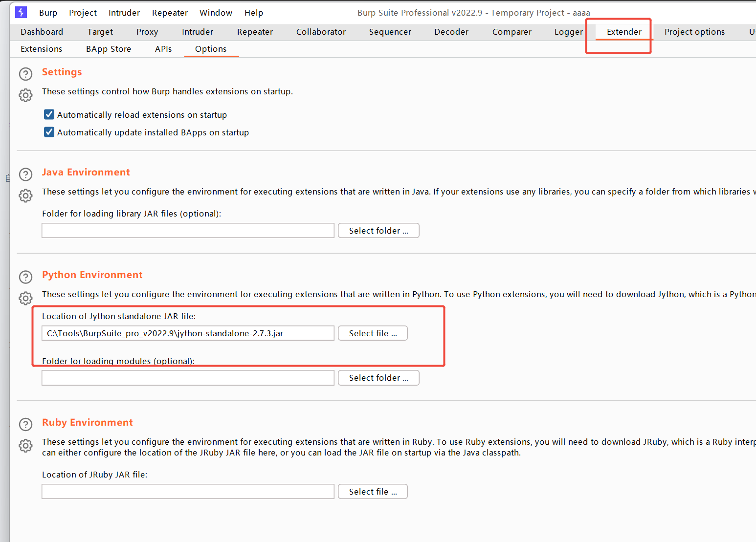
Task: Switch to the Intruder tool tab
Action: (x=198, y=32)
